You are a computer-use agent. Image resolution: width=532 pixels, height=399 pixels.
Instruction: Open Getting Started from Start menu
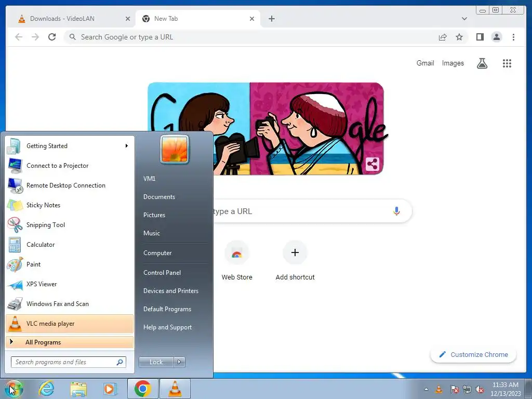[70, 146]
